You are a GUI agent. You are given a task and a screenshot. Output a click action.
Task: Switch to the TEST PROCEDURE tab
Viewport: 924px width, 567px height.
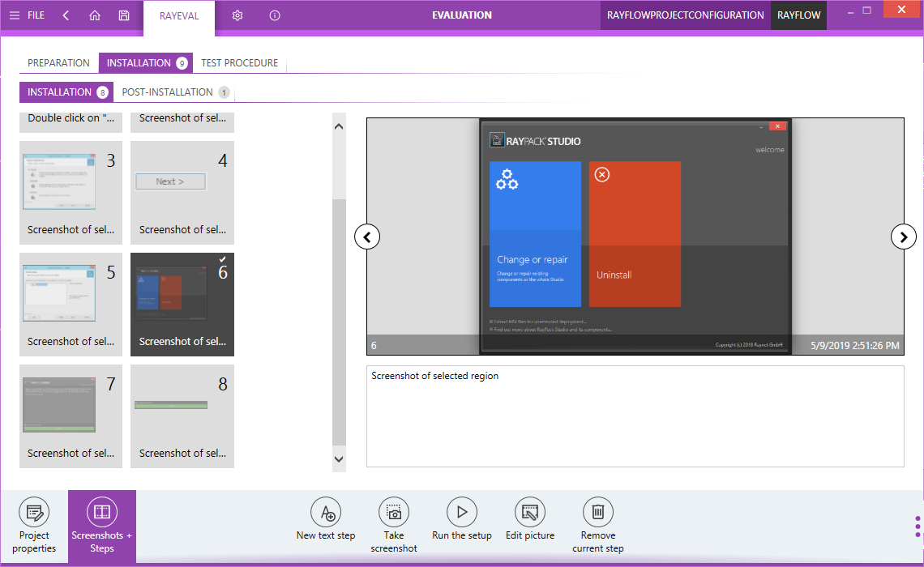click(239, 63)
